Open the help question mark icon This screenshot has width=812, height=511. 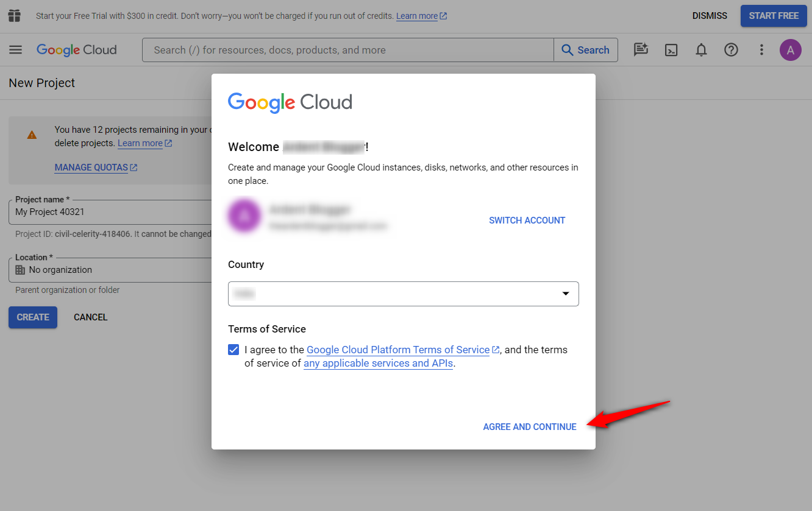click(x=732, y=50)
